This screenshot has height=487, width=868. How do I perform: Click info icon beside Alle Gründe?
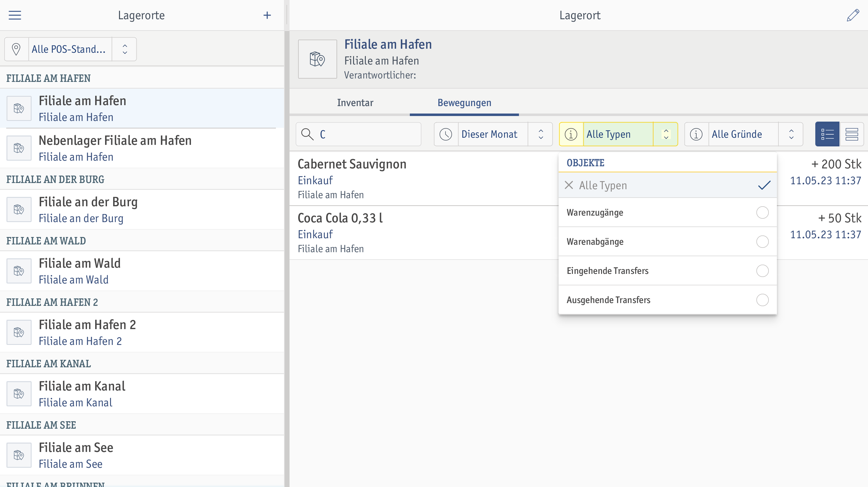696,134
